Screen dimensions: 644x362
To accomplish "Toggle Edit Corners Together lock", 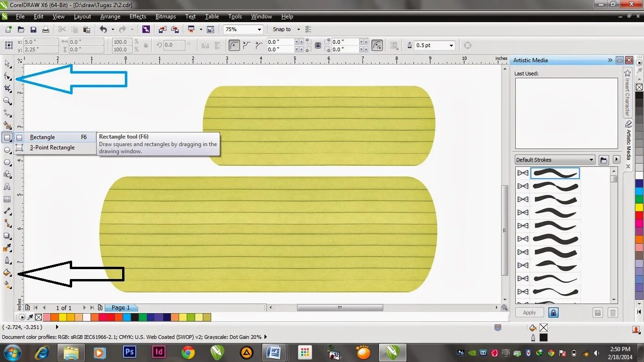I will [x=318, y=45].
